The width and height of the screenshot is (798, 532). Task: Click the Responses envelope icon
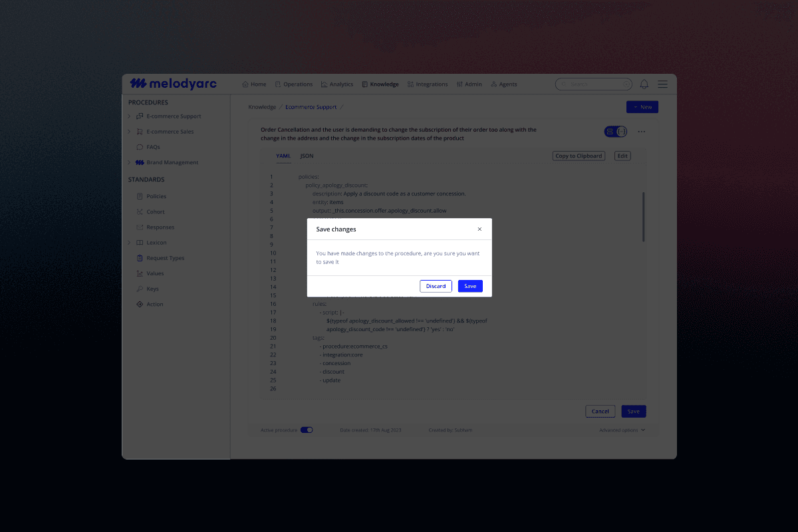click(140, 227)
